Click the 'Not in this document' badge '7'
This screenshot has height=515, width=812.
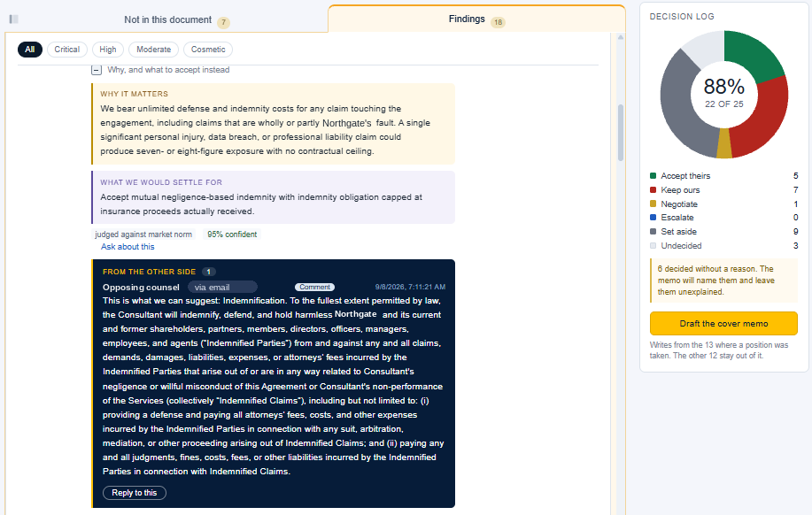[x=223, y=22]
